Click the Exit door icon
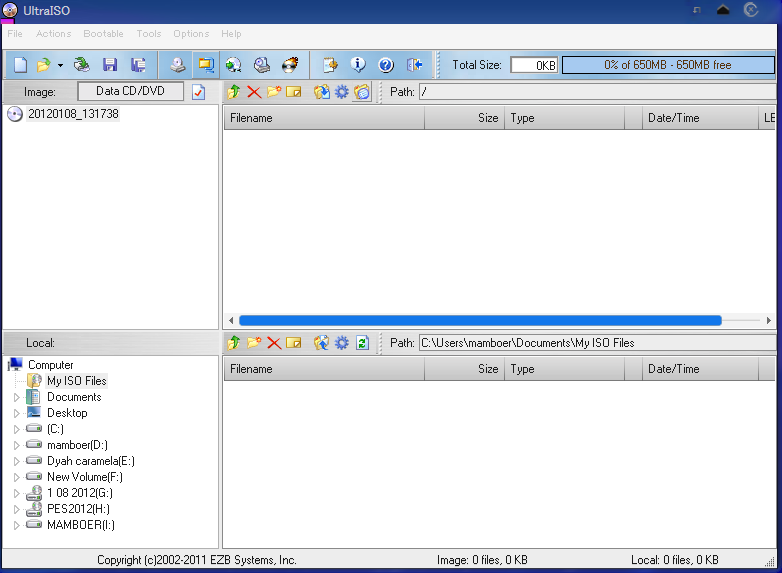 (414, 65)
